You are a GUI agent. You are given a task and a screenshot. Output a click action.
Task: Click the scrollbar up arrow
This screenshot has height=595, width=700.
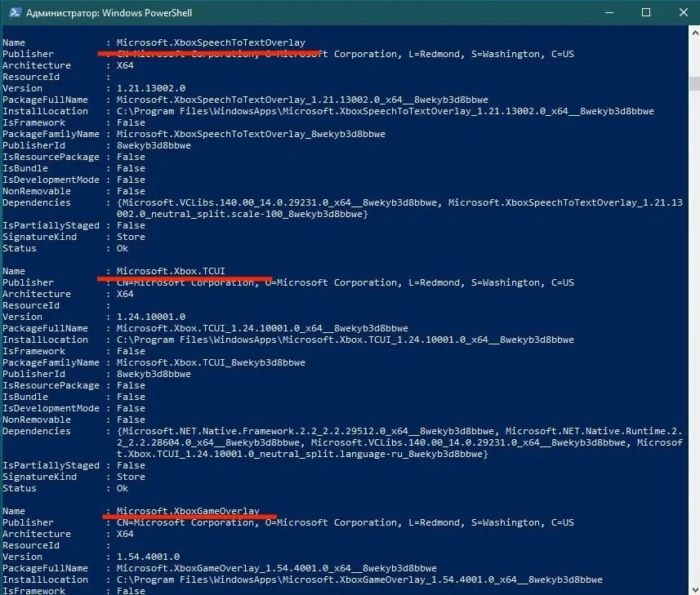pyautogui.click(x=694, y=33)
